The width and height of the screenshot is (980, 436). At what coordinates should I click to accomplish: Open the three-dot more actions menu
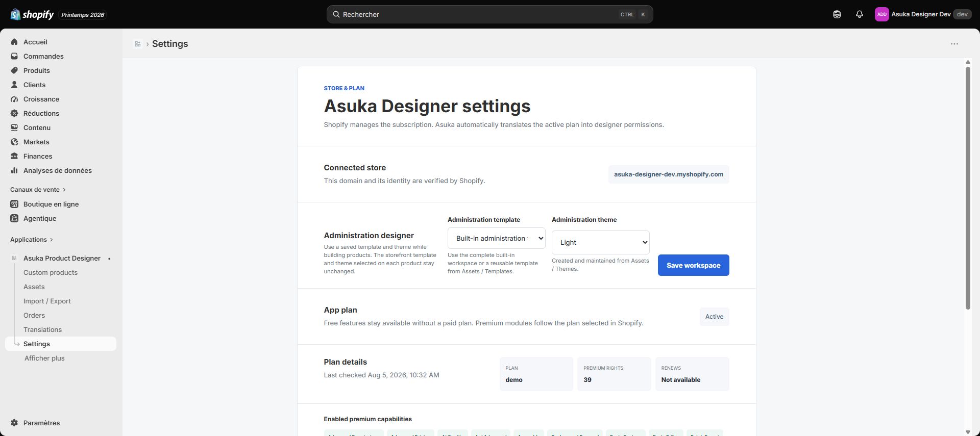(x=954, y=44)
